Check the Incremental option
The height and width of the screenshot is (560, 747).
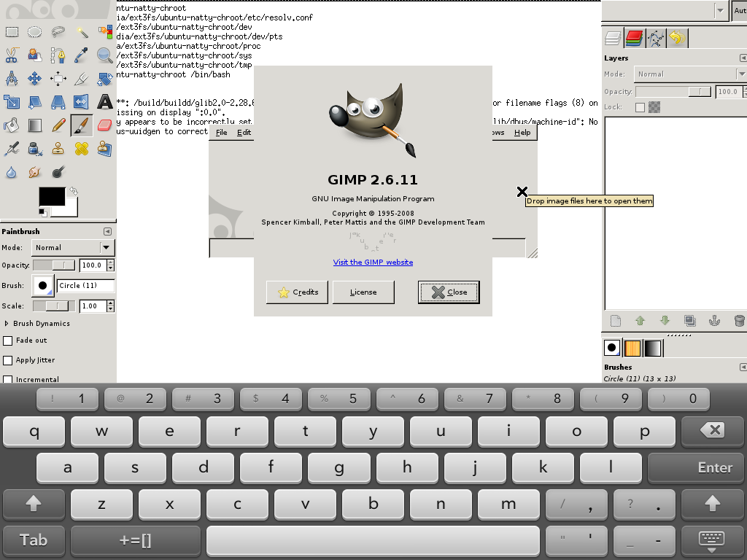pos(7,379)
